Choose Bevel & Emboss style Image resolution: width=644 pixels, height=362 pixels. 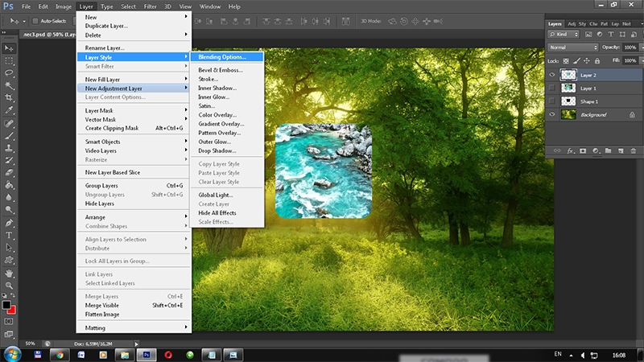[x=227, y=70]
